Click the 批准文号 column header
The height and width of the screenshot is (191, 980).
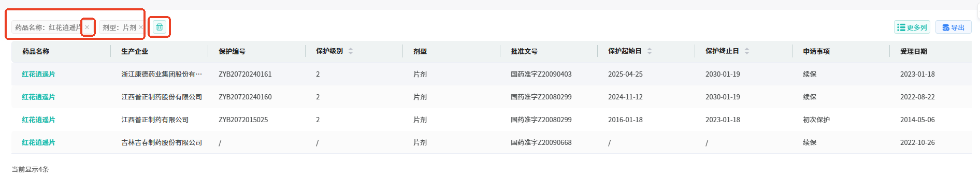[x=524, y=51]
